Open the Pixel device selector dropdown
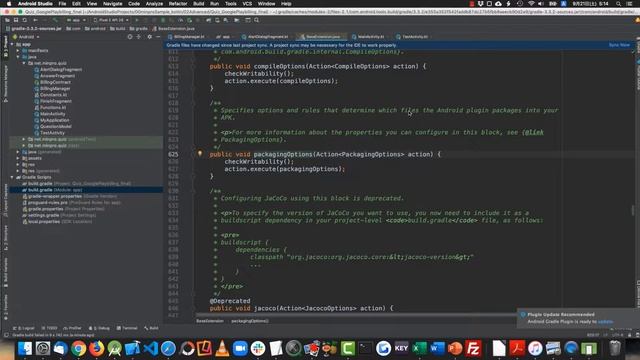Image resolution: width=640 pixels, height=360 pixels. tap(111, 20)
